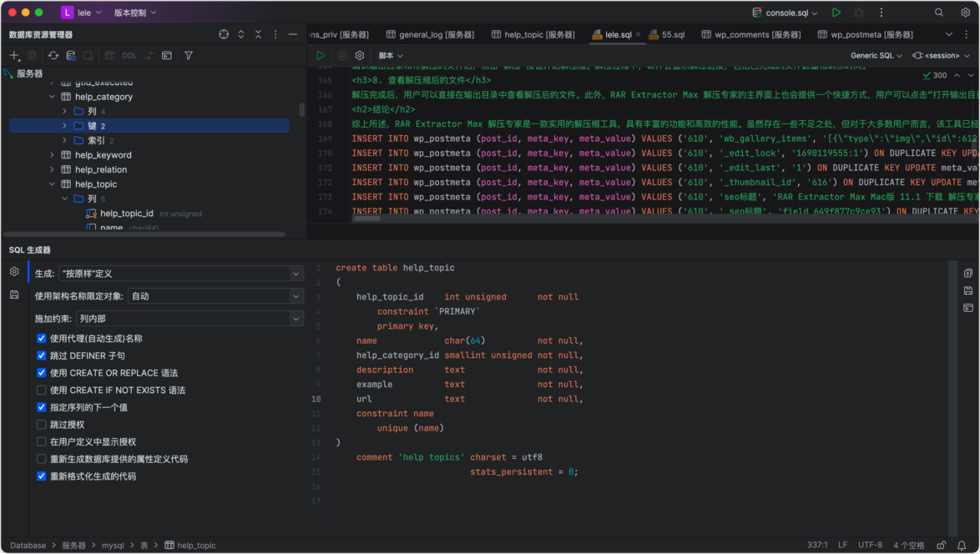980x554 pixels.
Task: Click 337:1 cursor position in status bar
Action: pos(817,546)
